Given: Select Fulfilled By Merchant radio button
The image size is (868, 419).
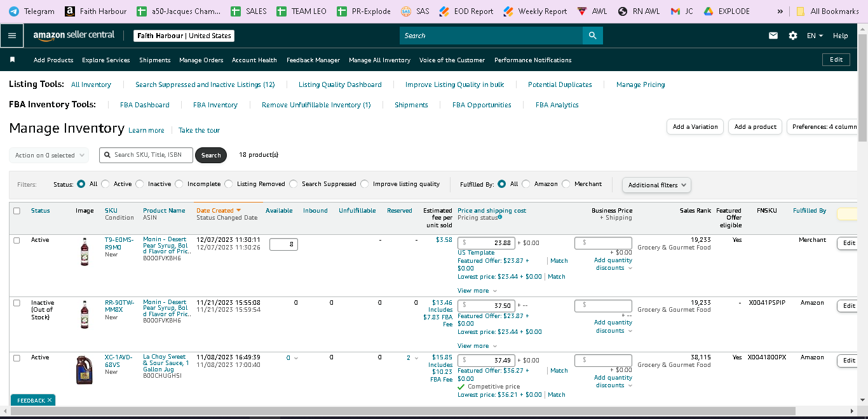Looking at the screenshot, I should point(566,184).
